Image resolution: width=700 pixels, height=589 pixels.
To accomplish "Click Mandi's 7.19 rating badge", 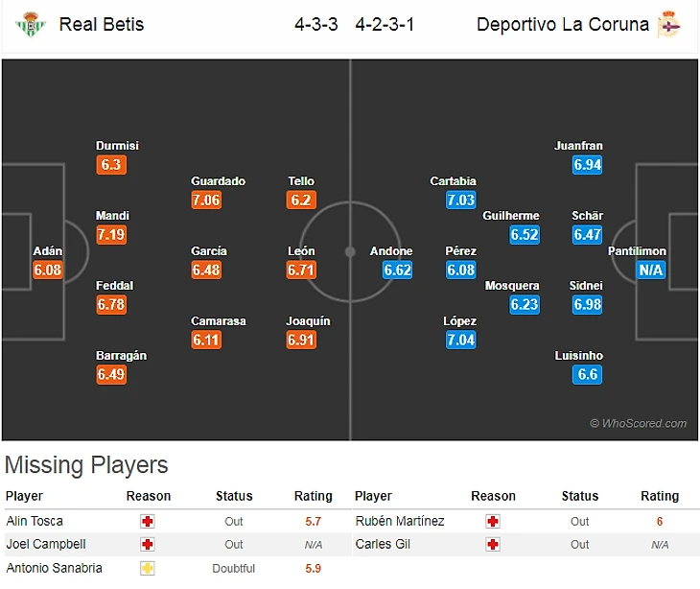I will point(111,234).
